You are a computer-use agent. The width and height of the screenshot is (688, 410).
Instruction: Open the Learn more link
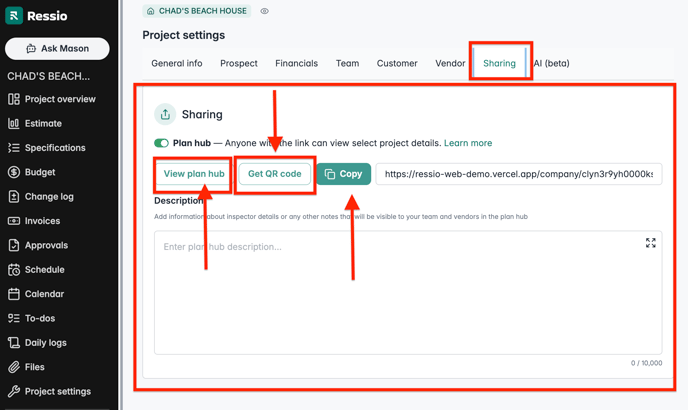point(468,143)
